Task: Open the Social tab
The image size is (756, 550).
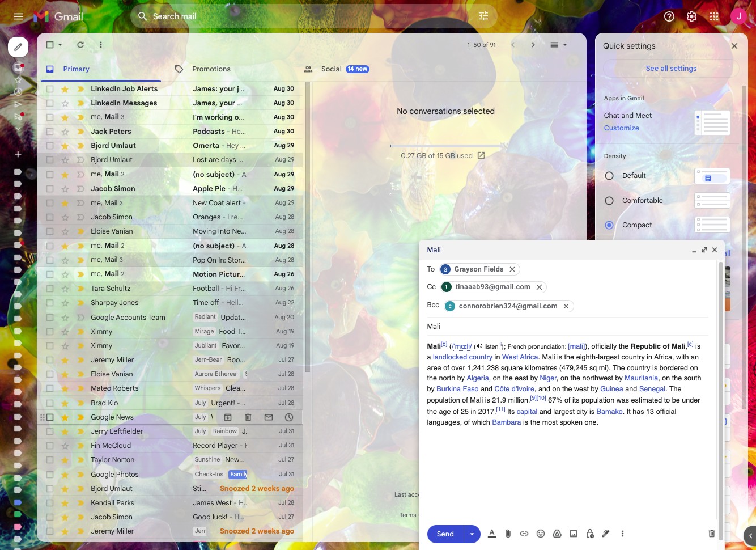Action: click(x=331, y=69)
